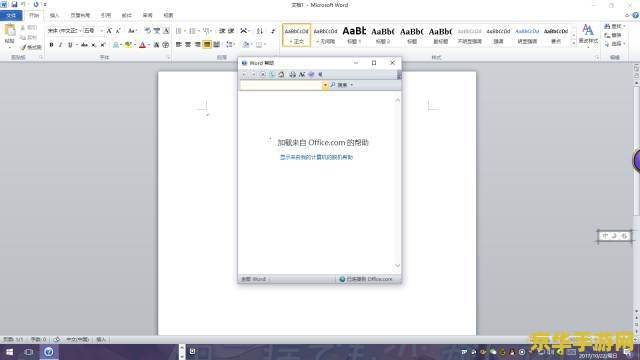
Task: Open the font size dropdown
Action: [x=102, y=31]
